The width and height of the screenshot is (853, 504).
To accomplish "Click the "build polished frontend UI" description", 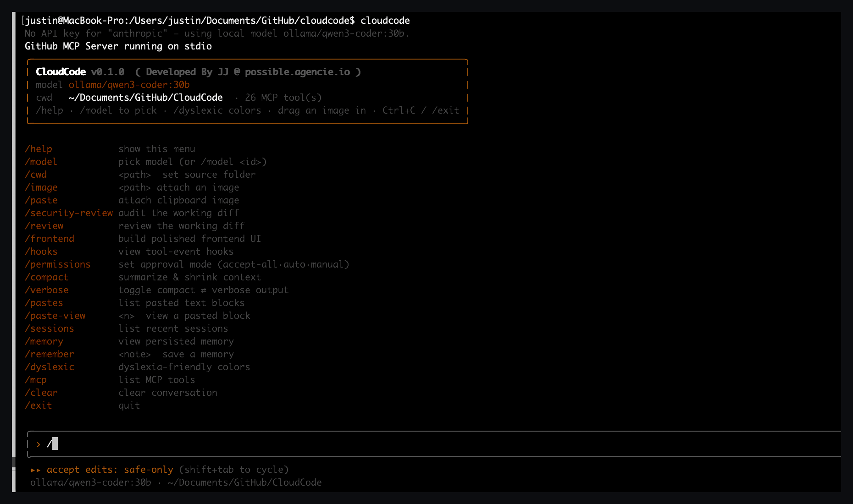I will (x=190, y=239).
